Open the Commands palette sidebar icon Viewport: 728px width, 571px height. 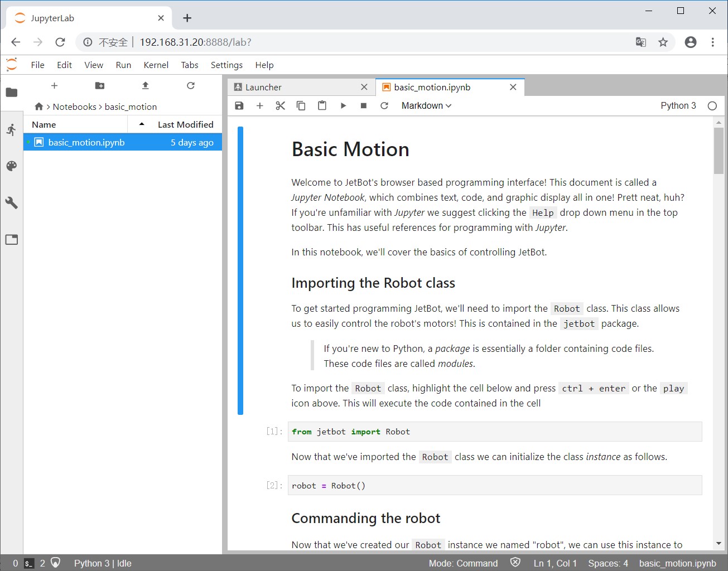point(12,166)
